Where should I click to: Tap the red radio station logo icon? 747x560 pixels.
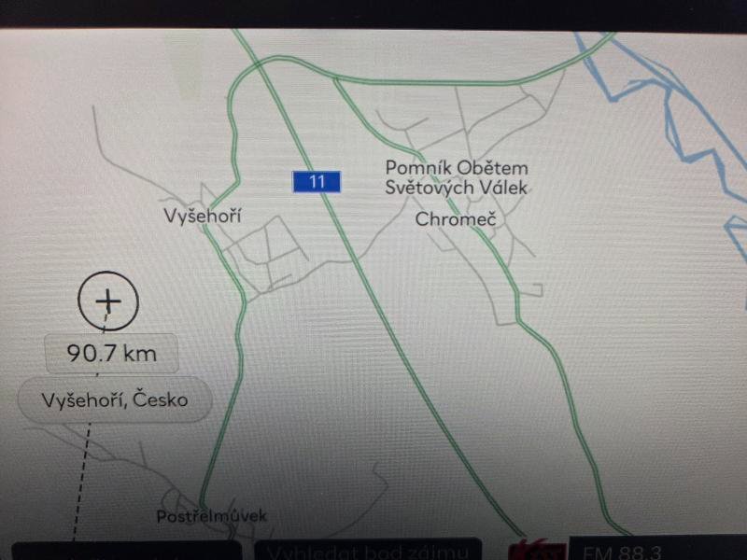539,550
